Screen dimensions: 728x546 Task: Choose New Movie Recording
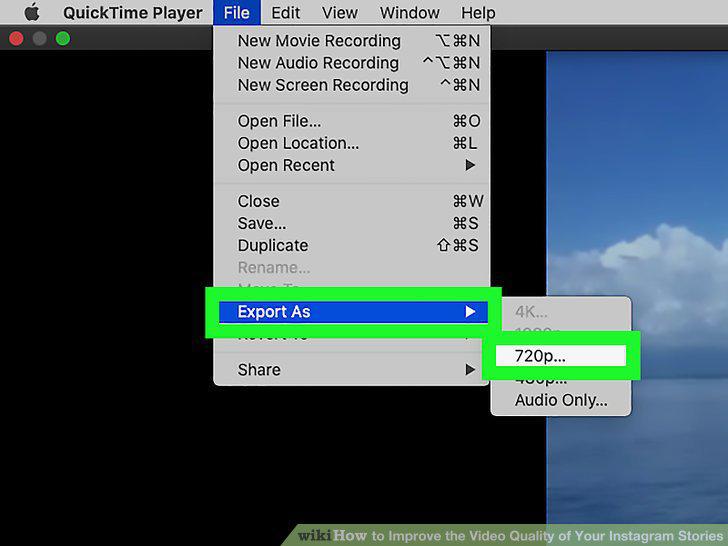click(351, 41)
